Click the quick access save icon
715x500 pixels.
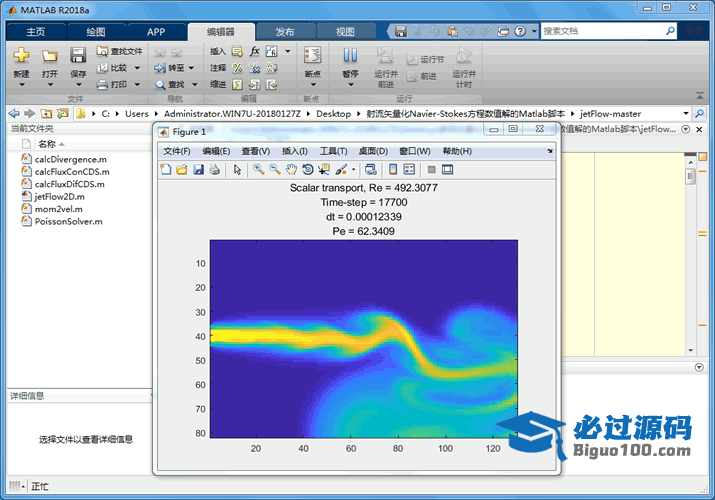pyautogui.click(x=401, y=31)
